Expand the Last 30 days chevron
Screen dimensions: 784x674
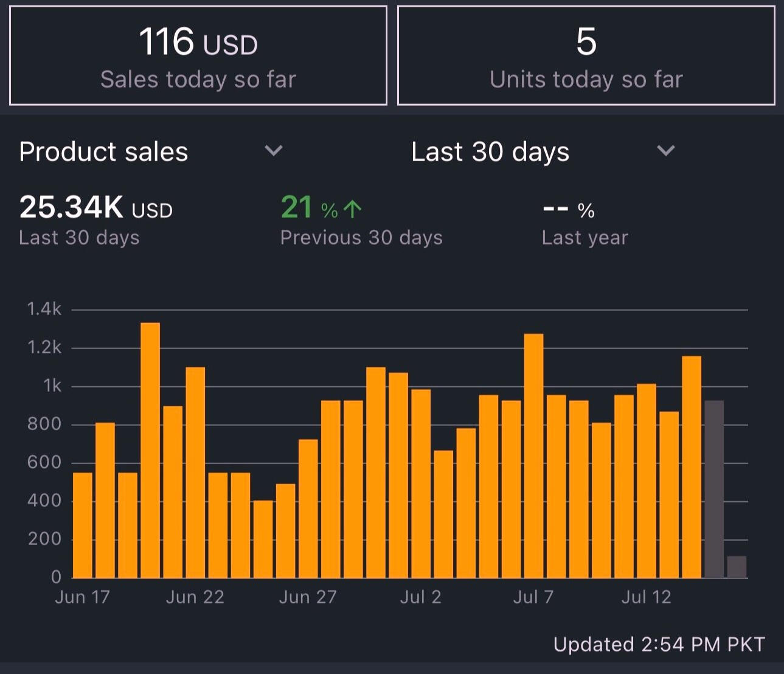[x=666, y=150]
